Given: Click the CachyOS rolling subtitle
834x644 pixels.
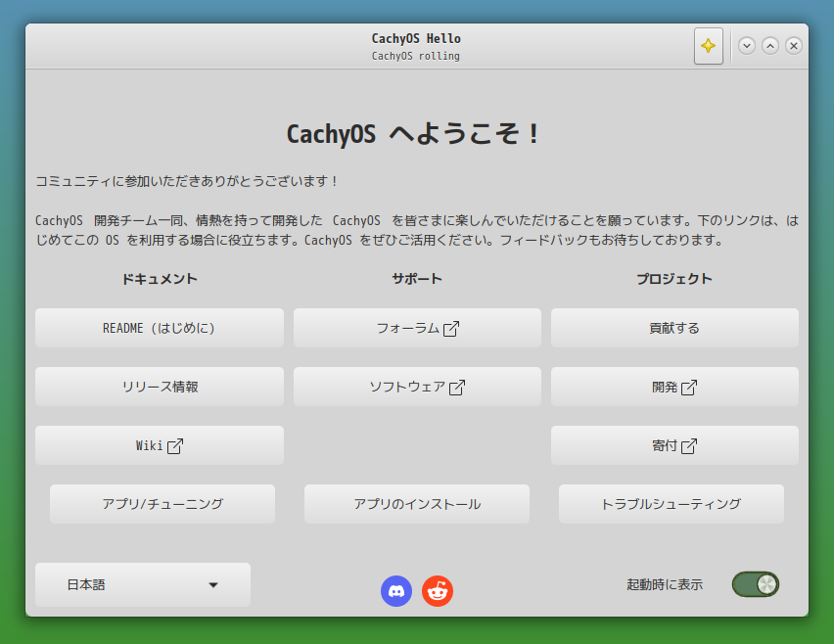Looking at the screenshot, I should click(416, 56).
